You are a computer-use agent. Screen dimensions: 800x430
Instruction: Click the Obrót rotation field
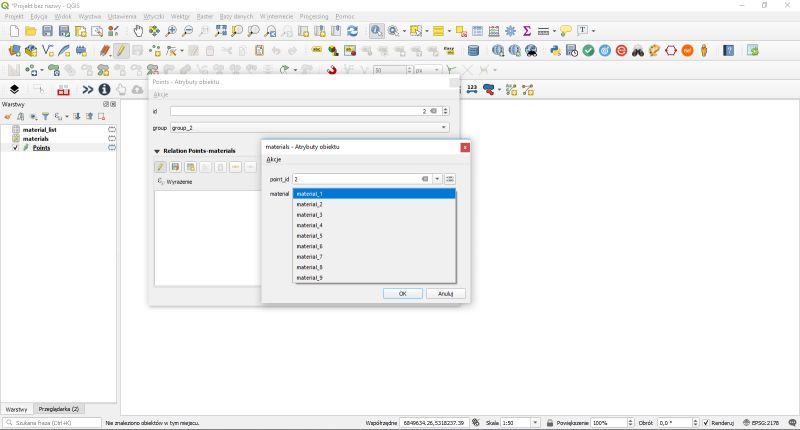(674, 423)
